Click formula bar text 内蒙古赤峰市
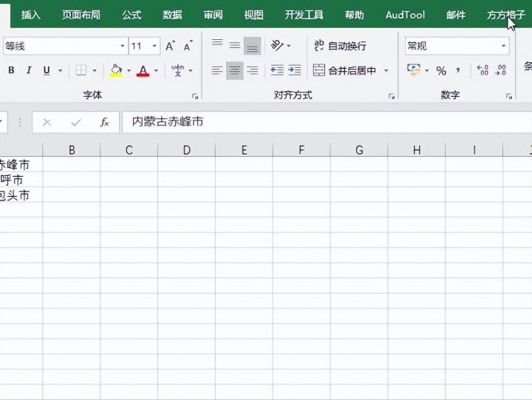The image size is (532, 400). coord(168,121)
